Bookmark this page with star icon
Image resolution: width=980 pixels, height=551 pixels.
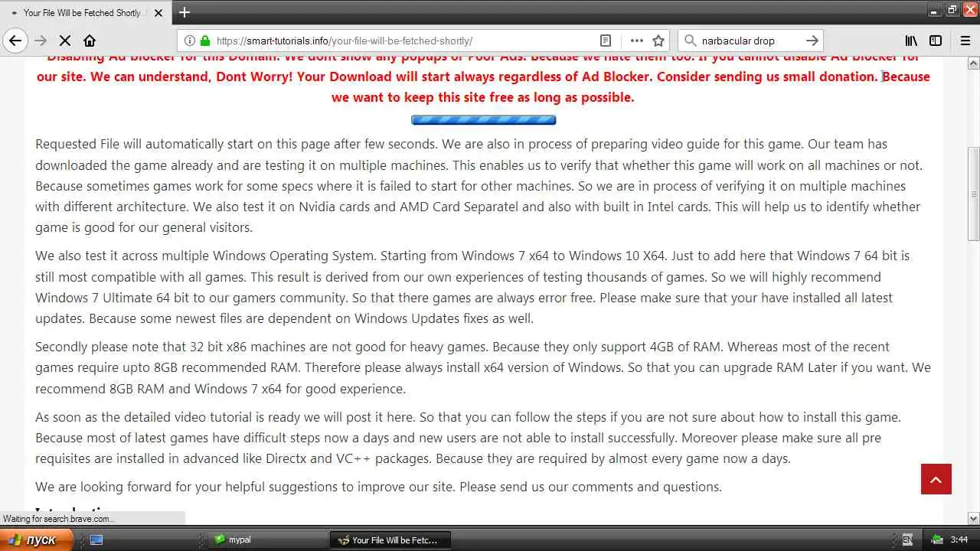[x=658, y=41]
